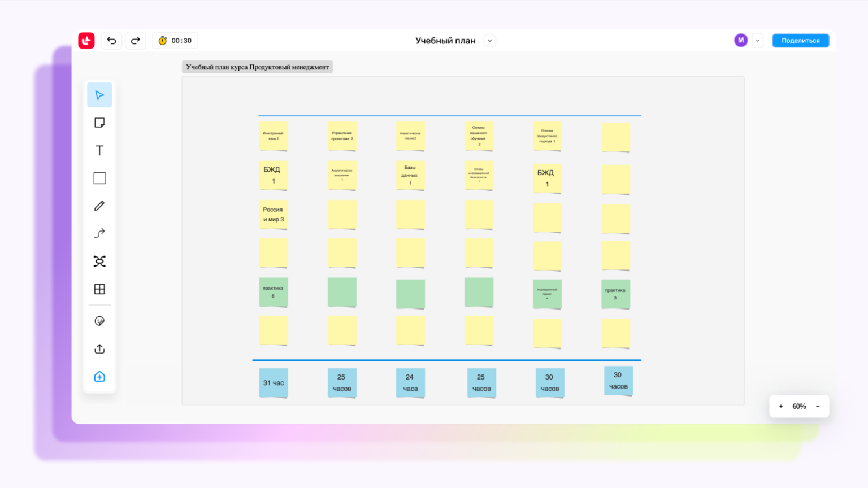Insert a table with grid tool

pos(99,289)
